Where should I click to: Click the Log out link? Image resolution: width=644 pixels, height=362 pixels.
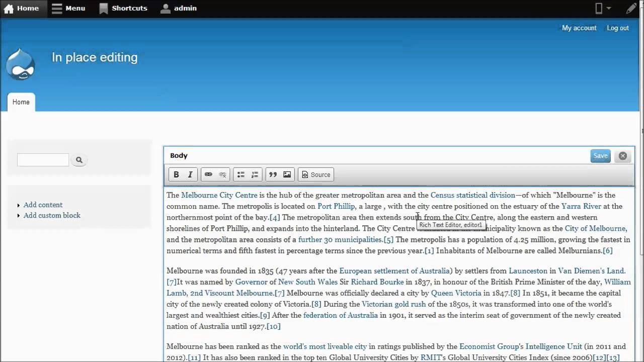click(618, 28)
